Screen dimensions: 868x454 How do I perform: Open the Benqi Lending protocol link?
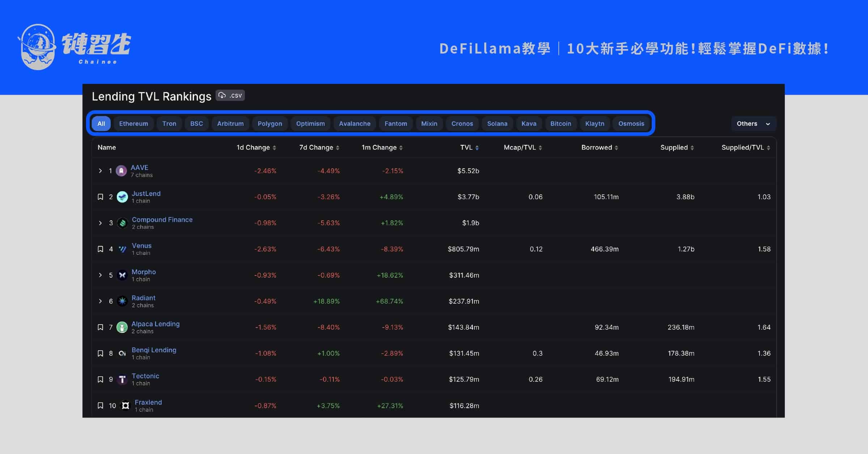tap(154, 350)
